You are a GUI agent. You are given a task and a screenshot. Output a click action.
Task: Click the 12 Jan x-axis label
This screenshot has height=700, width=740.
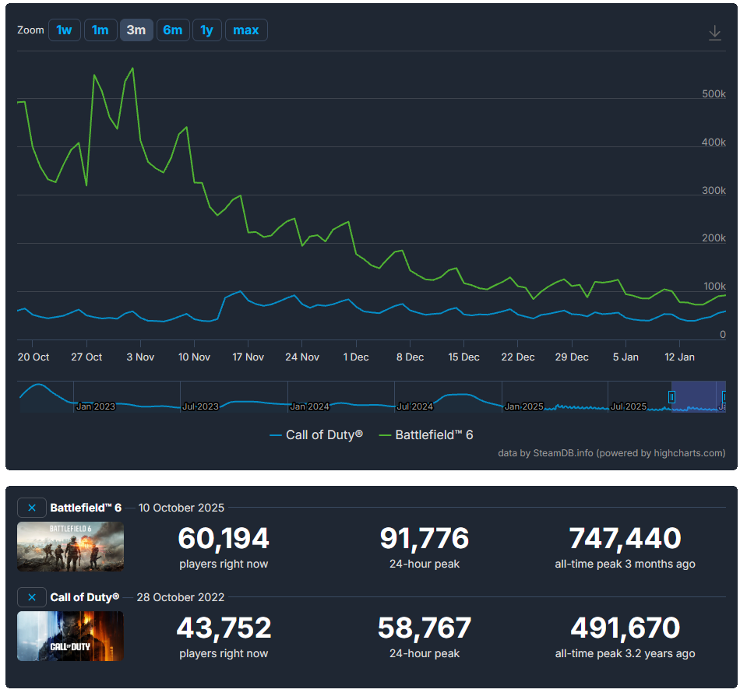pyautogui.click(x=679, y=357)
